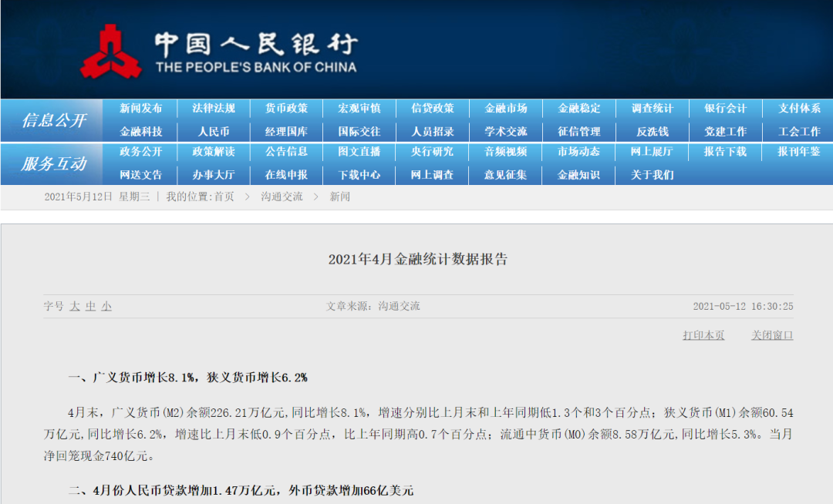833x504 pixels.
Task: Open 央行研究 link
Action: (433, 152)
